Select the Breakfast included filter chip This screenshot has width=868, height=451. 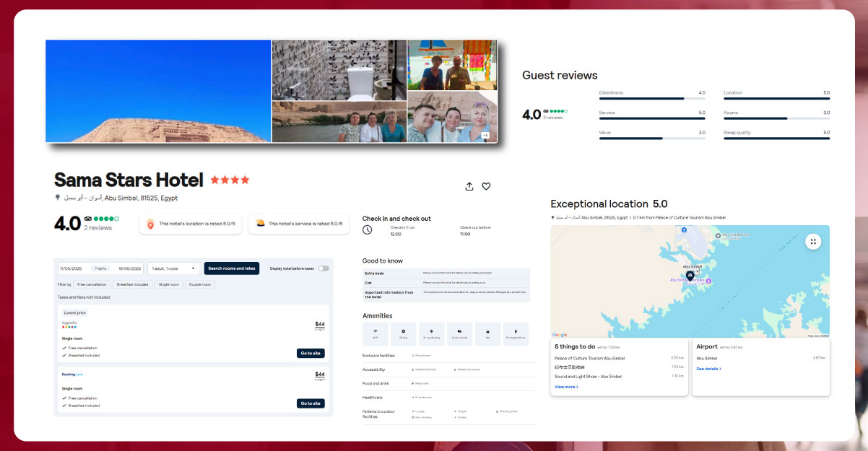click(x=133, y=284)
